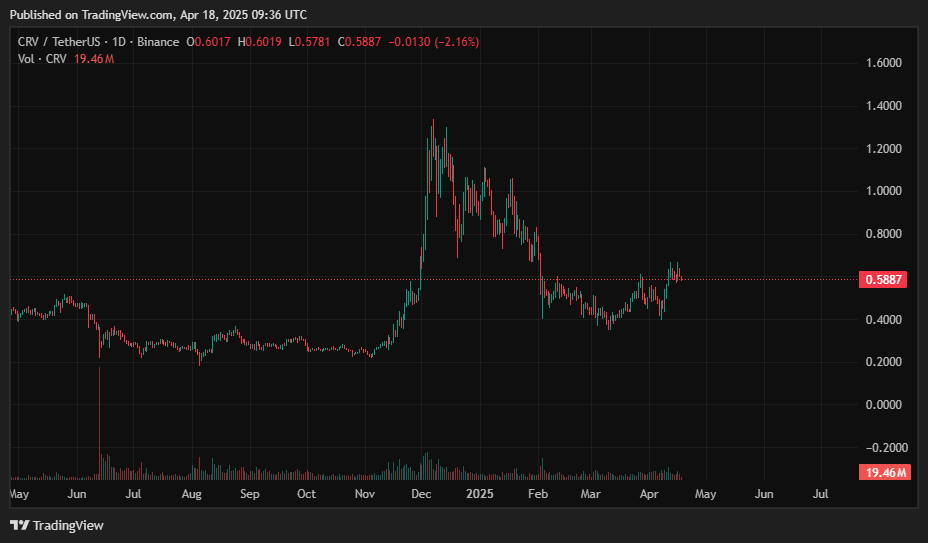Click the Vol · CRV indicator label
The height and width of the screenshot is (543, 928).
point(43,59)
